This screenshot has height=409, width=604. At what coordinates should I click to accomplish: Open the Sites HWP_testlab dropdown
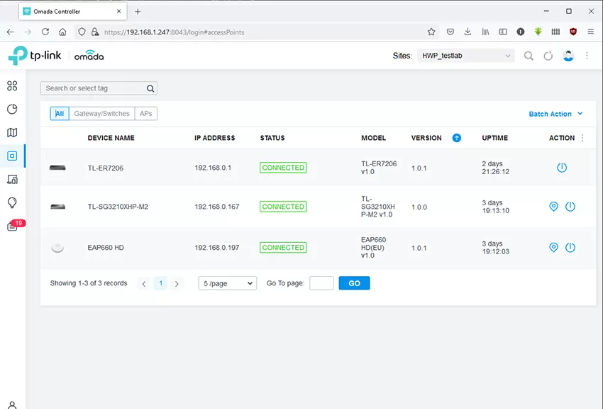click(x=465, y=56)
